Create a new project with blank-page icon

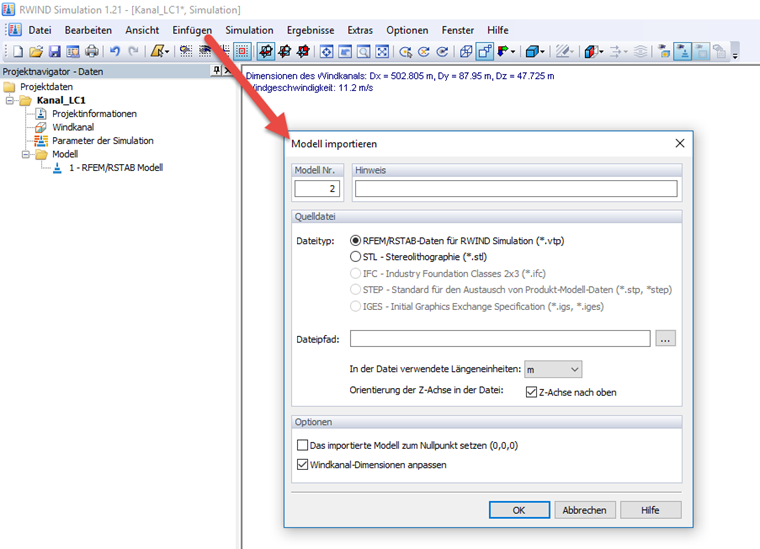(18, 51)
